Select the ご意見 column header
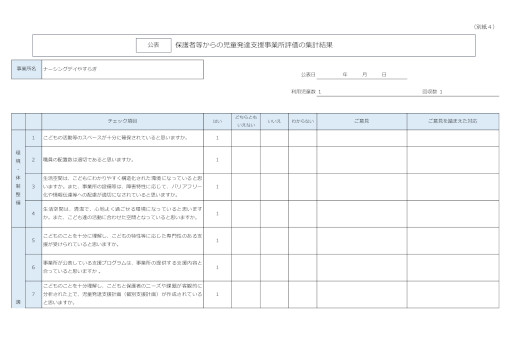The width and height of the screenshot is (515, 364). (362, 121)
